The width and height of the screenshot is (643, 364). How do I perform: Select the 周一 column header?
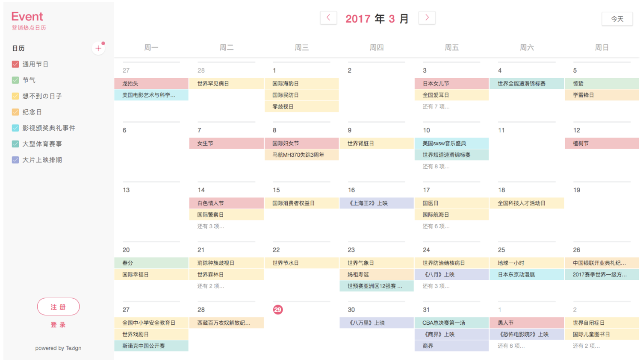[151, 47]
